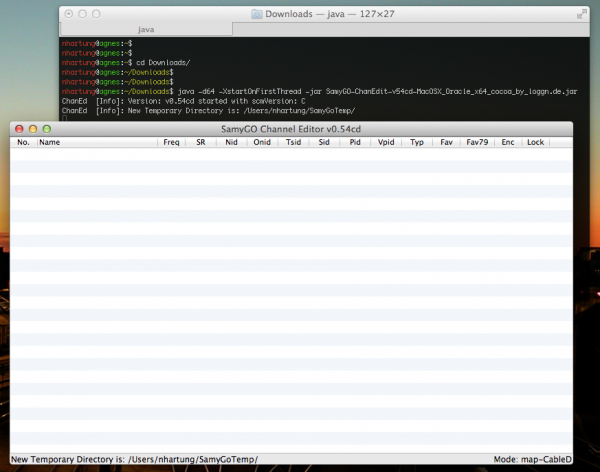Select the Typ column header
The image size is (600, 472).
click(417, 142)
